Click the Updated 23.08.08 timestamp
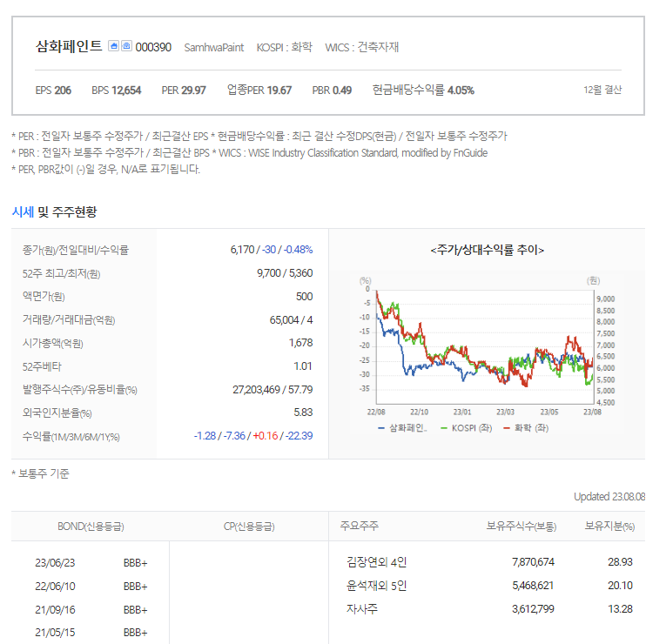Viewport: 646px width, 644px height. 609,497
